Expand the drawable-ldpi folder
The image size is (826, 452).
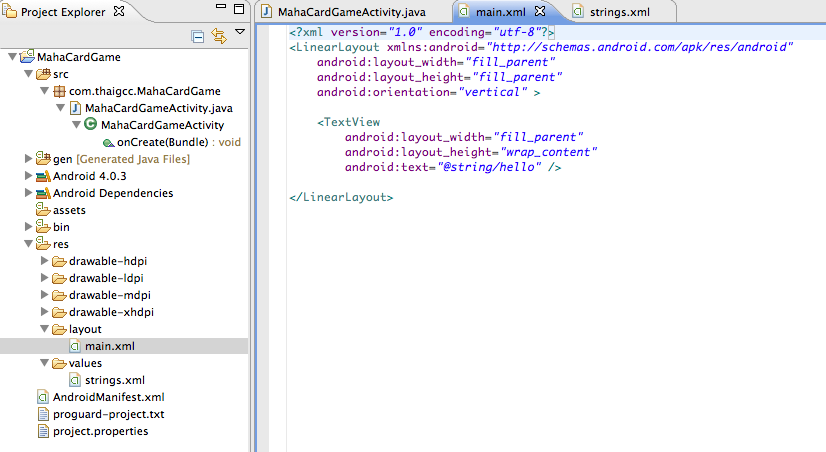tap(45, 277)
